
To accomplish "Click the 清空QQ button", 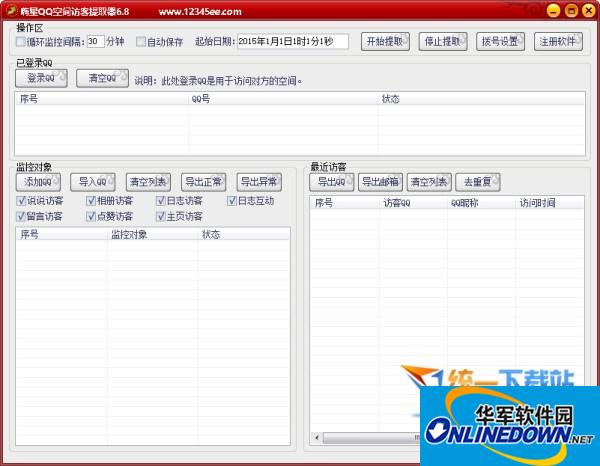I will coord(102,78).
